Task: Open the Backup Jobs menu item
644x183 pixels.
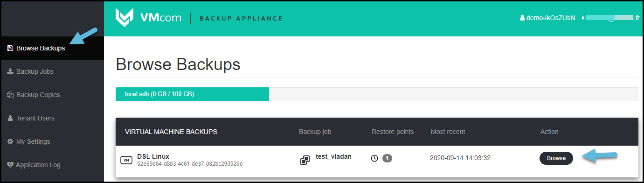Action: pyautogui.click(x=35, y=71)
